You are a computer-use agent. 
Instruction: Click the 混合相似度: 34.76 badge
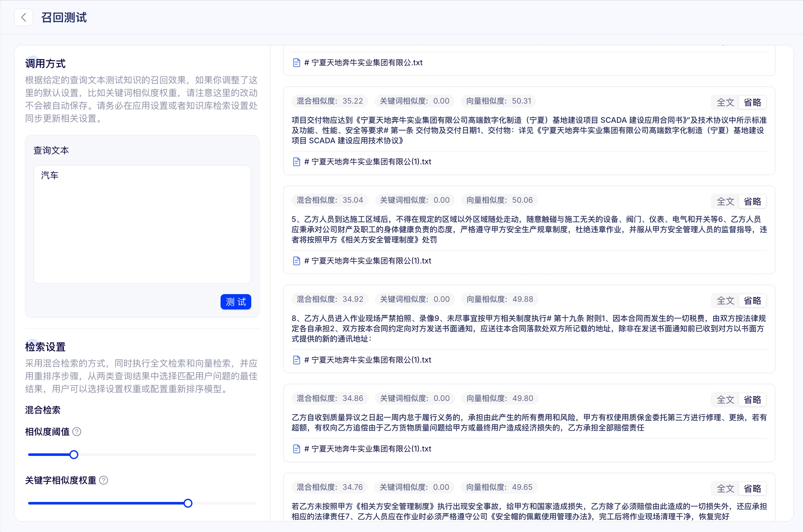(330, 487)
